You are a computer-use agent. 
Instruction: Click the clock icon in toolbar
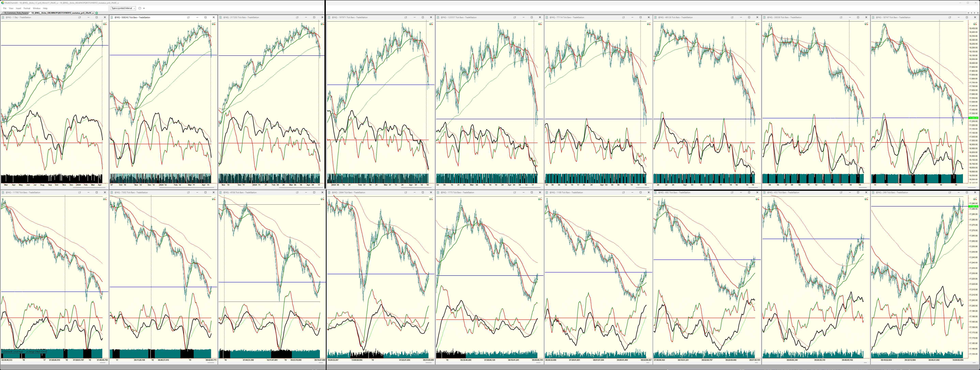tap(140, 8)
